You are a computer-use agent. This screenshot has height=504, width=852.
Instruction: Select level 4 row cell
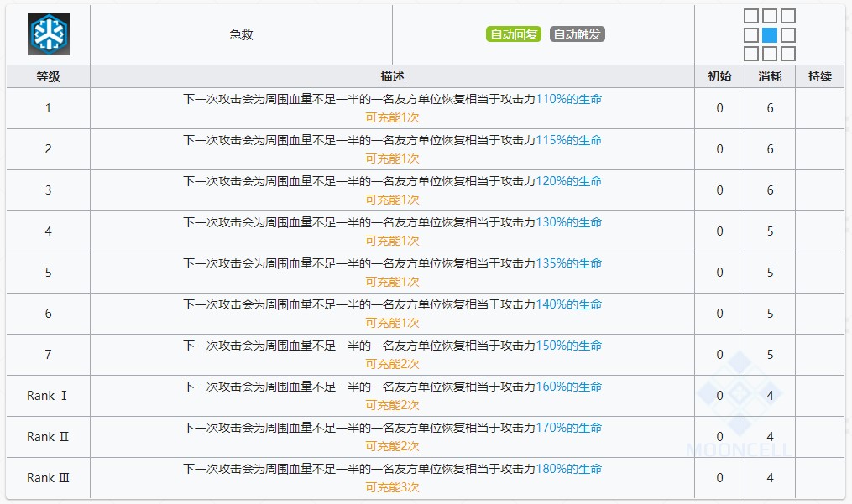pyautogui.click(x=49, y=231)
